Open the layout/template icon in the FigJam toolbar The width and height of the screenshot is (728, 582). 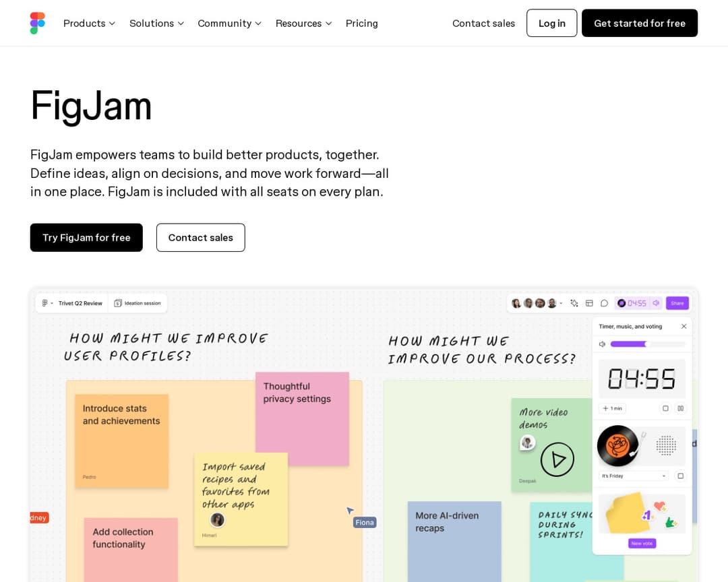tap(589, 303)
